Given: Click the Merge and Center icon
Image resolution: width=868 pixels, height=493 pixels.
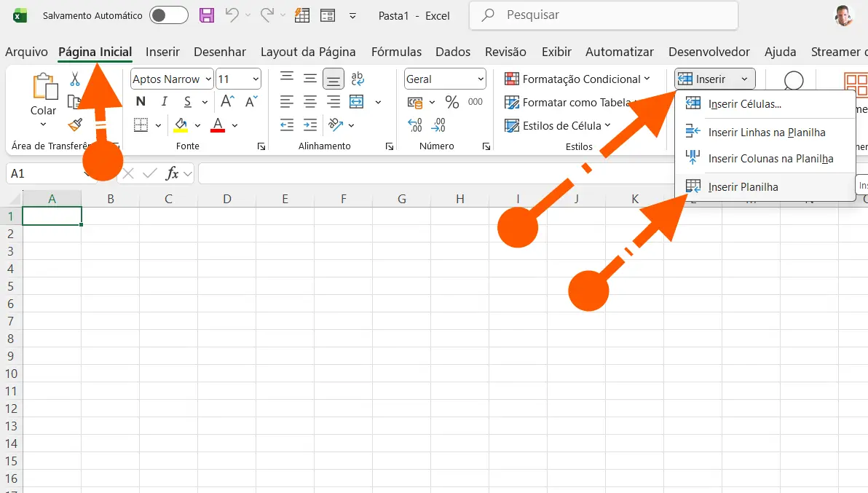Looking at the screenshot, I should pyautogui.click(x=356, y=102).
